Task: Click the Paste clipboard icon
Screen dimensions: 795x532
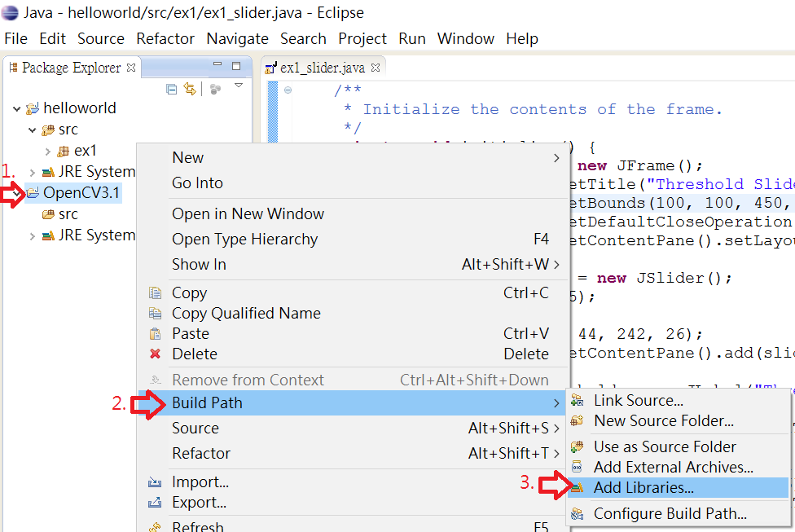Action: point(155,334)
